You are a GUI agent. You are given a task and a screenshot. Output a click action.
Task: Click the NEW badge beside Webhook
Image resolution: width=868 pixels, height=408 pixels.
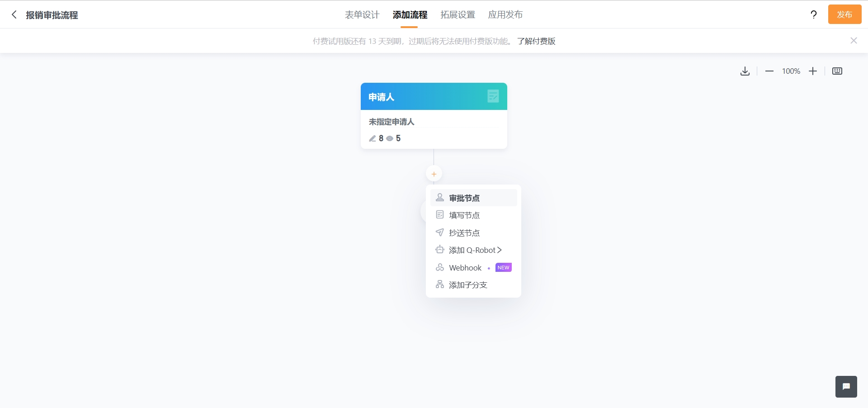(503, 267)
